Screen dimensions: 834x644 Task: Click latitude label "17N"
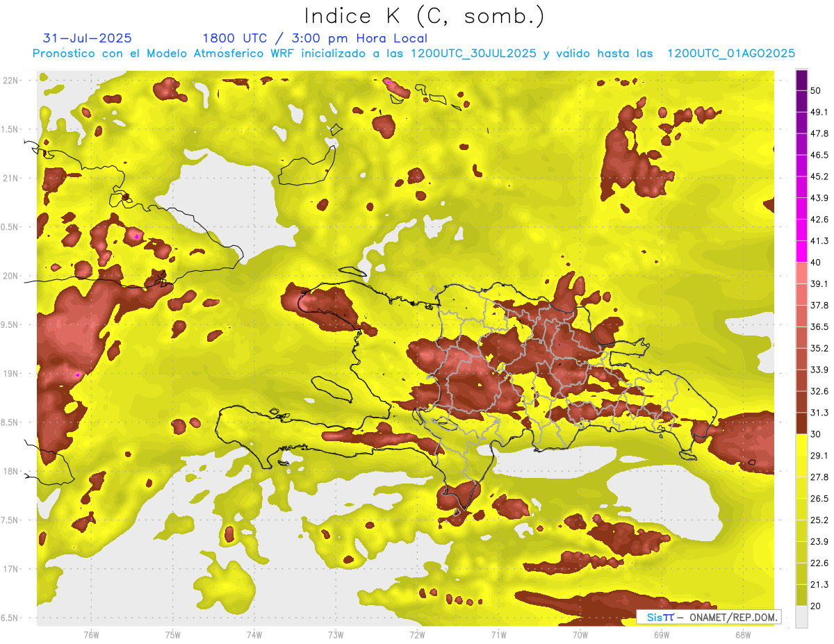pyautogui.click(x=10, y=569)
